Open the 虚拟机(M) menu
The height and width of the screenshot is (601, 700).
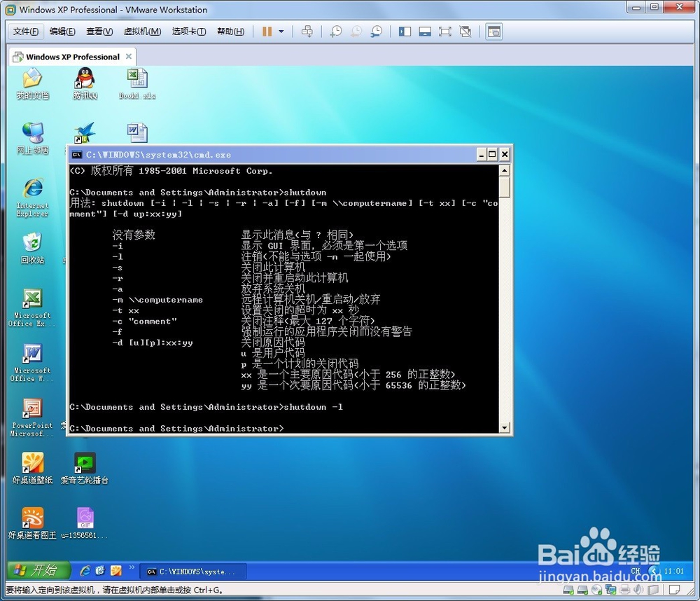pos(142,32)
